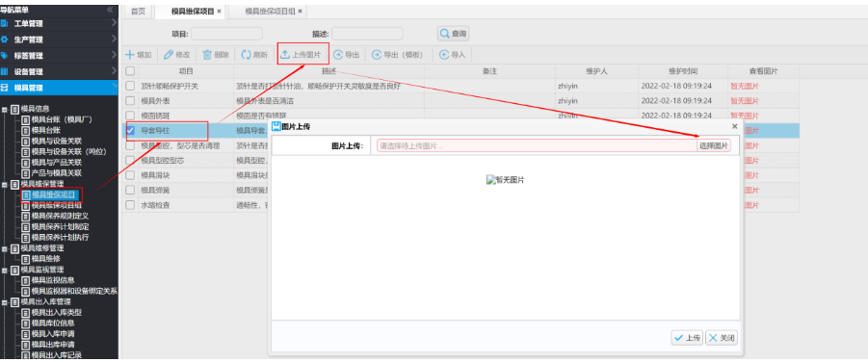Click the document icon beside 模具监视信息
868x362 pixels.
pyautogui.click(x=25, y=280)
